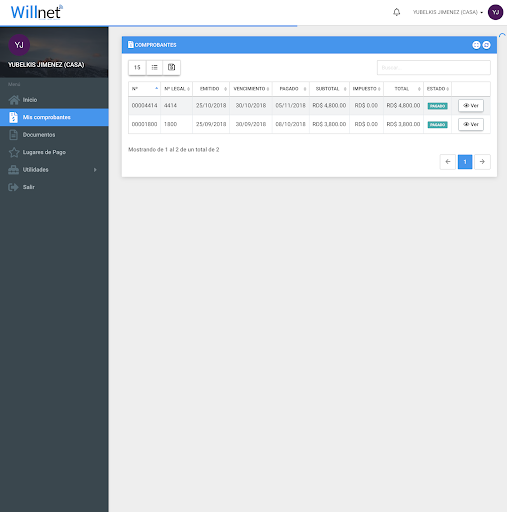
Task: Expand the Utilidades submenu
Action: point(54,170)
